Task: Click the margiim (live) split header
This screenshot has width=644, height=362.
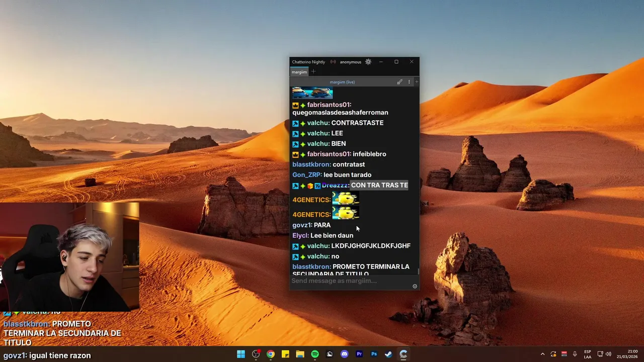Action: tap(342, 82)
